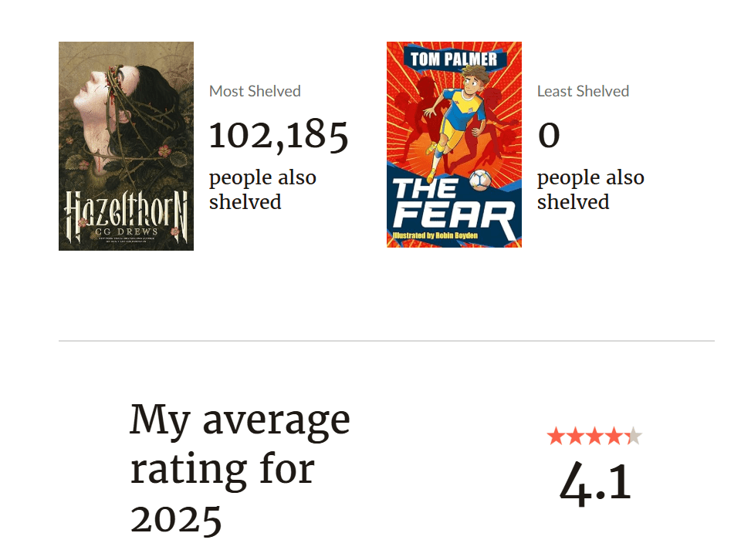Click the 102,185 shelved count
741x560 pixels.
(279, 135)
